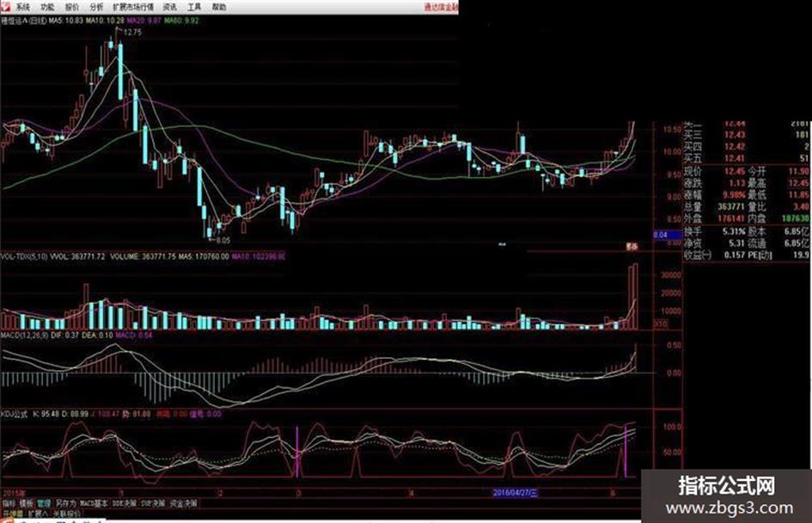Image resolution: width=812 pixels, height=523 pixels.
Task: Click the VOLUME: 363771.75 label
Action: tap(143, 256)
